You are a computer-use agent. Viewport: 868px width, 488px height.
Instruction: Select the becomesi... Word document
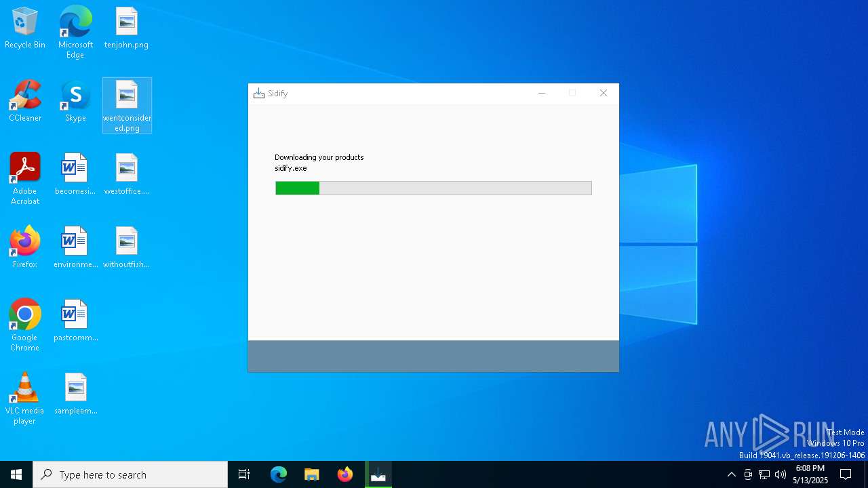(x=75, y=175)
